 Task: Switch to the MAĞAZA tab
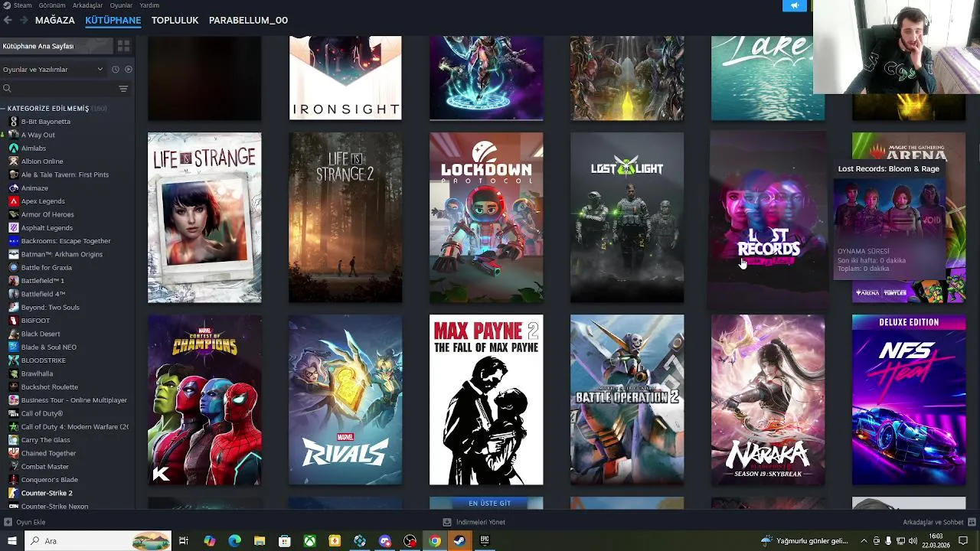pos(55,21)
